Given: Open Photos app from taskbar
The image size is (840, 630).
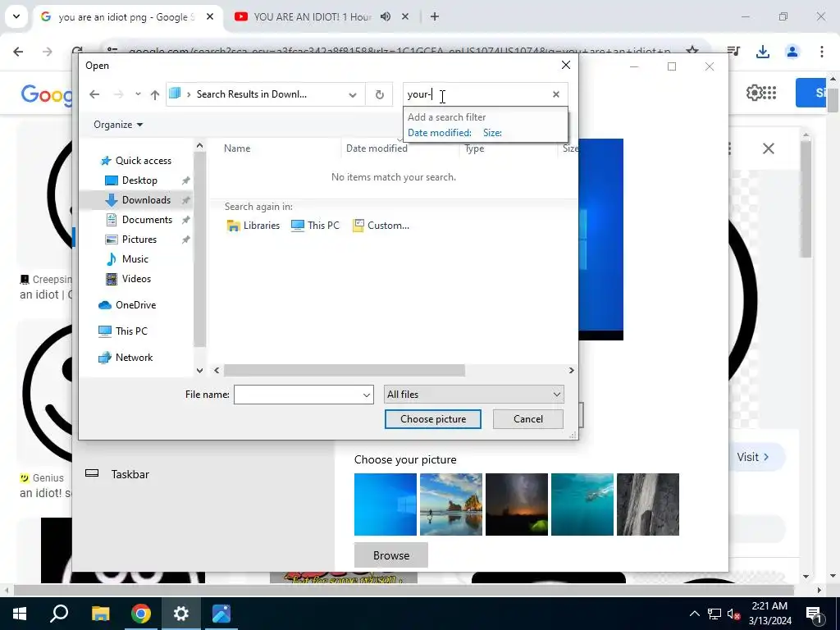Looking at the screenshot, I should [x=221, y=614].
